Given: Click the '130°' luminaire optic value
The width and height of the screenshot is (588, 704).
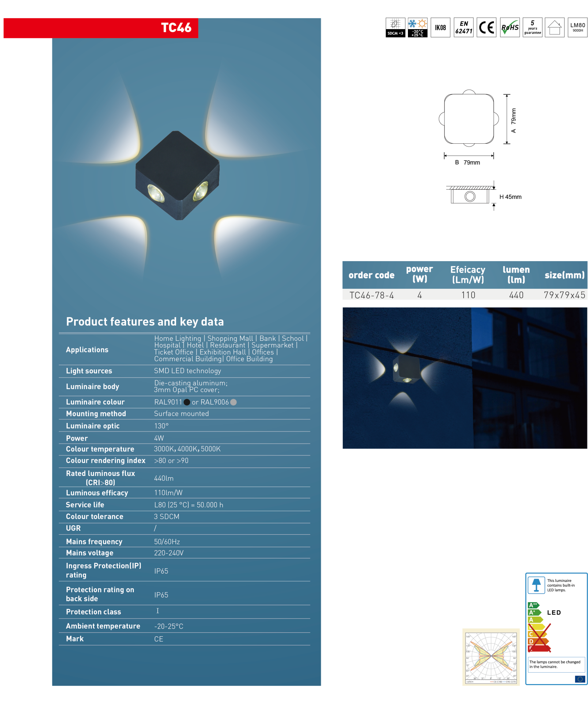Looking at the screenshot, I should click(x=161, y=426).
